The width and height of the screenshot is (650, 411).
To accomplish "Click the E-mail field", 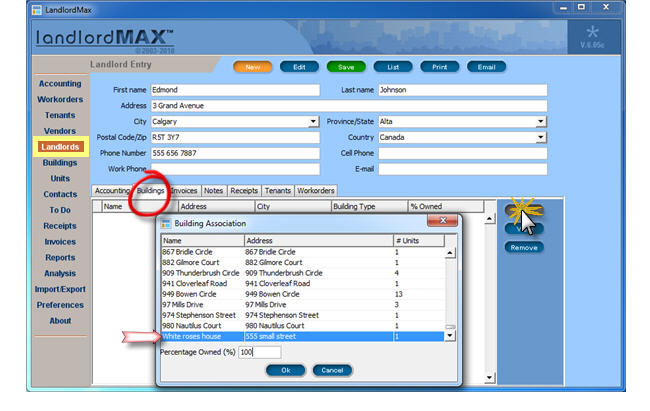I will [463, 169].
